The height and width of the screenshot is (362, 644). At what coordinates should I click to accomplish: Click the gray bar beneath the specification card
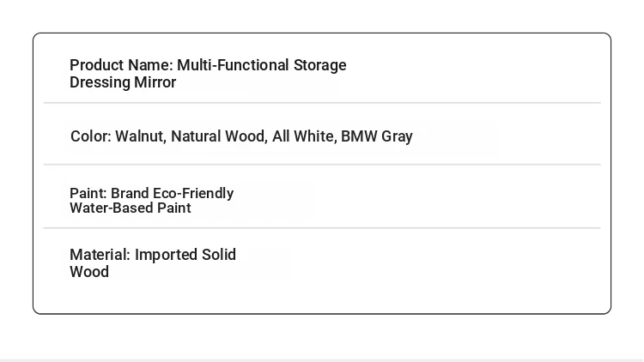[322, 361]
